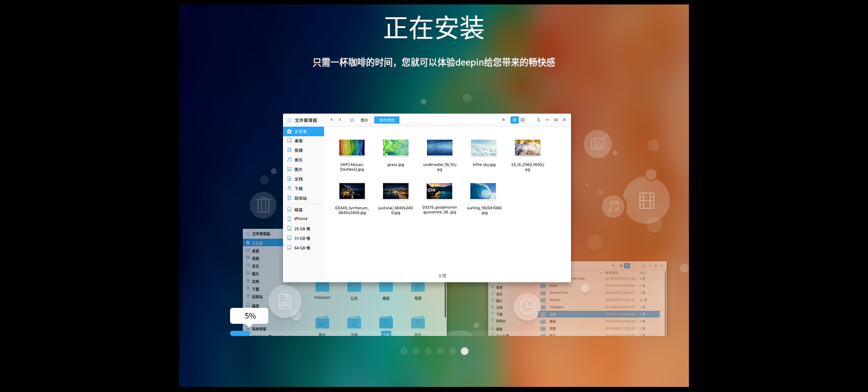Open the hamburger menu beside 文件管理器 title
The width and height of the screenshot is (868, 392).
tap(289, 120)
